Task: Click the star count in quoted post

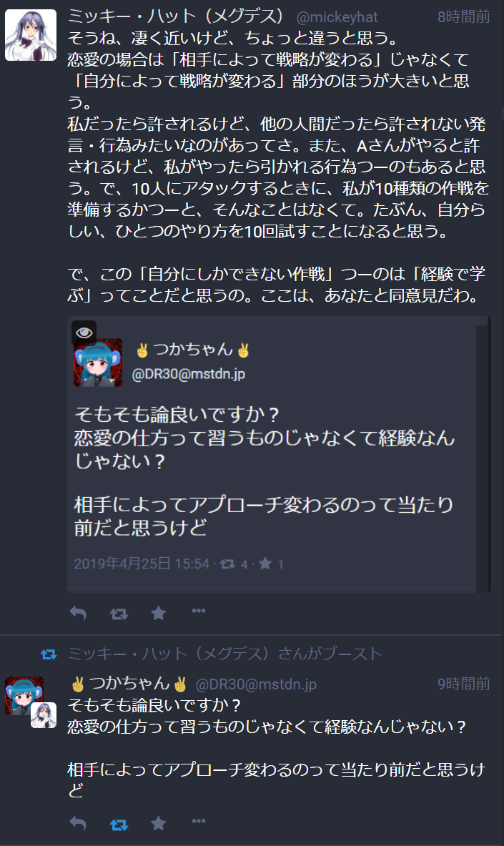Action: point(280,564)
